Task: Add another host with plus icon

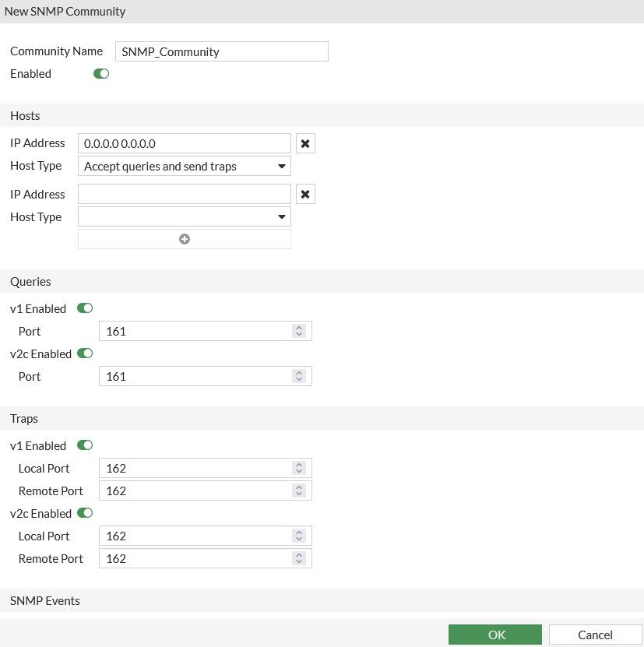Action: [x=185, y=239]
